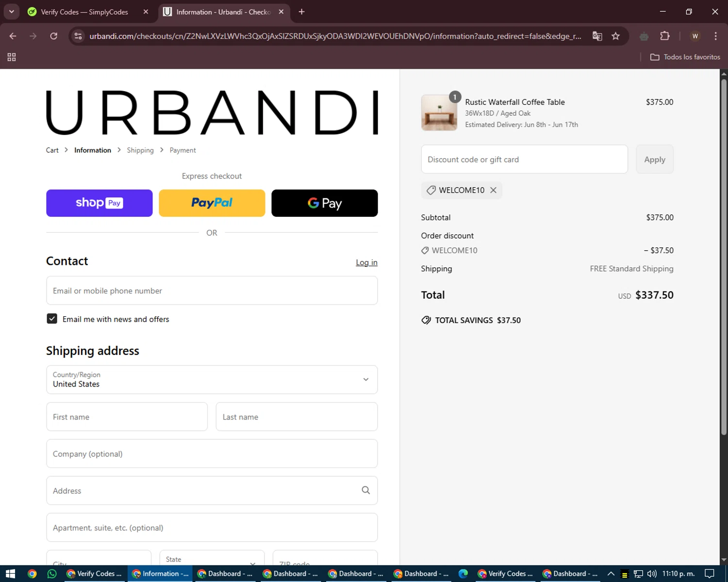Click the volume speaker tray icon
The width and height of the screenshot is (728, 582).
652,574
